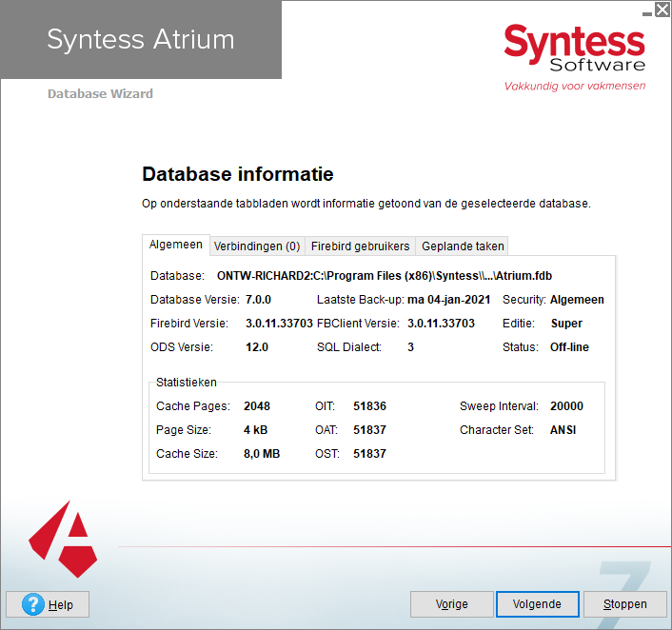
Task: Close the Database Wizard window
Action: pos(662,9)
